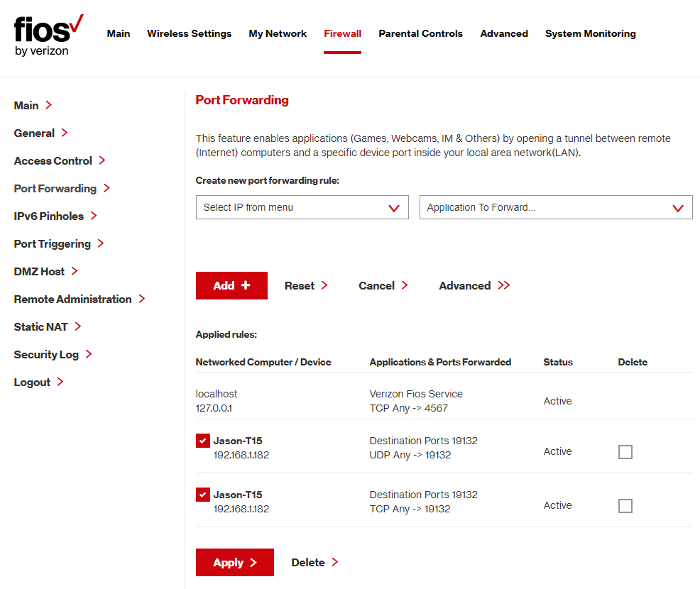Click the arrow icon next to Logout
700x589 pixels.
coord(60,382)
